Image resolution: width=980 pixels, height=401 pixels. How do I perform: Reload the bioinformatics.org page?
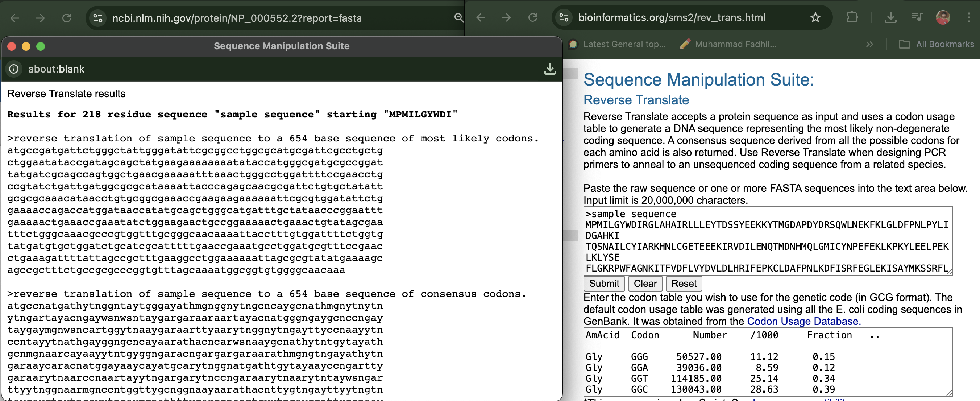[533, 17]
